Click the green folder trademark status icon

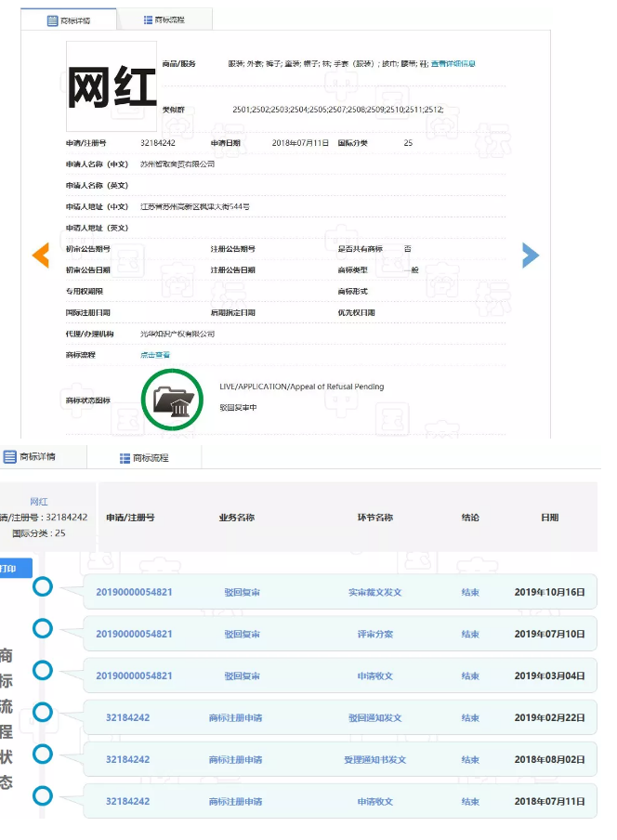172,400
